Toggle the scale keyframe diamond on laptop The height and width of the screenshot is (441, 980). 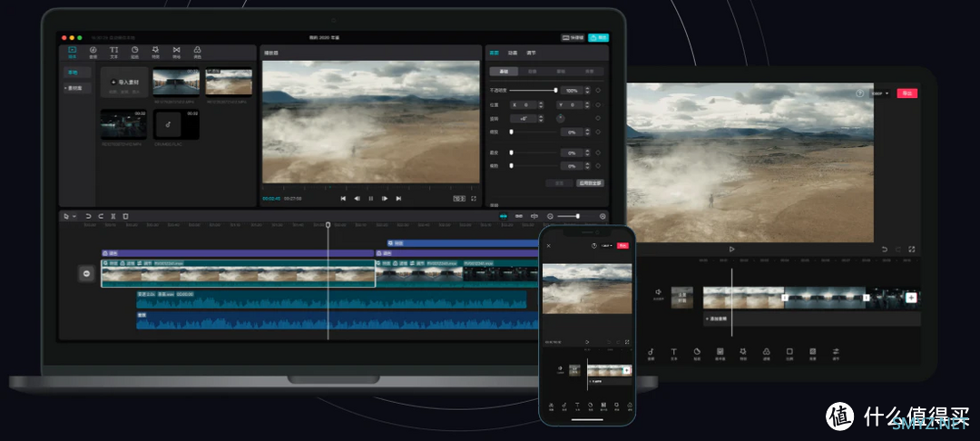[598, 132]
